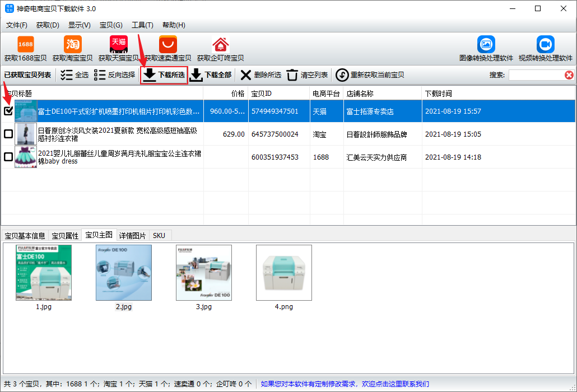This screenshot has width=577, height=392.
Task: Click the 获取淘宝宝贝 toolbar icon
Action: point(72,49)
